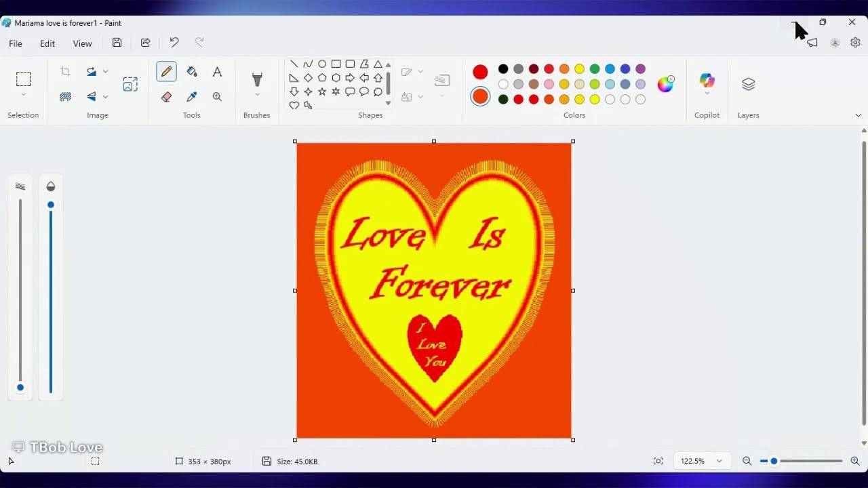The image size is (868, 488).
Task: Click the Flip image icon
Action: tap(92, 97)
